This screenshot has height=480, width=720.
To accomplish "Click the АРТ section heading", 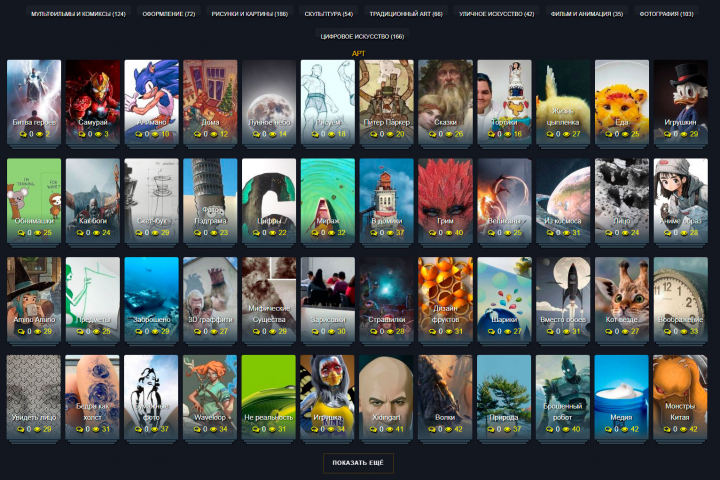I will [359, 54].
